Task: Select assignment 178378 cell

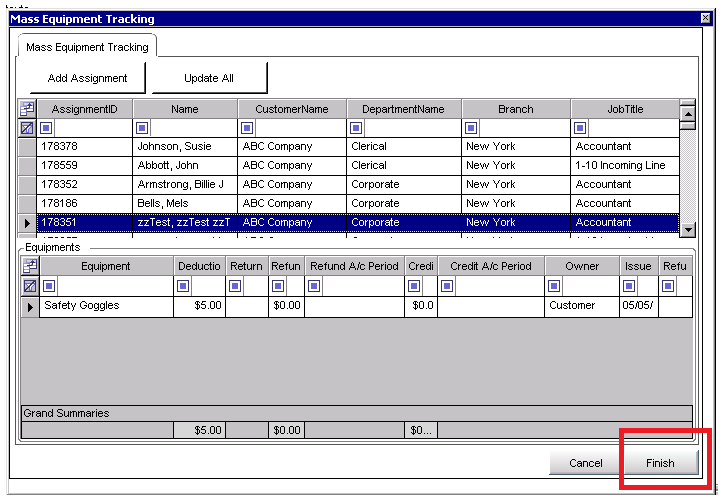Action: (85, 147)
